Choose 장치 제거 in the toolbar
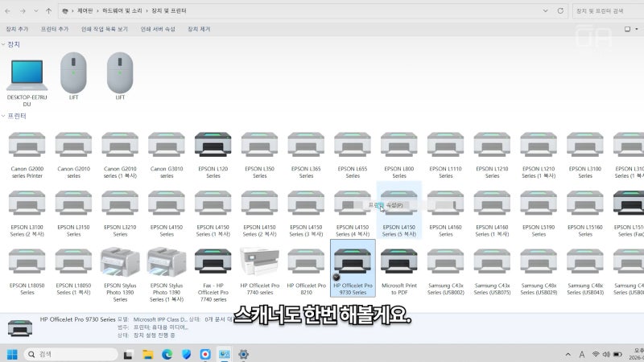This screenshot has width=644, height=362. point(199,29)
